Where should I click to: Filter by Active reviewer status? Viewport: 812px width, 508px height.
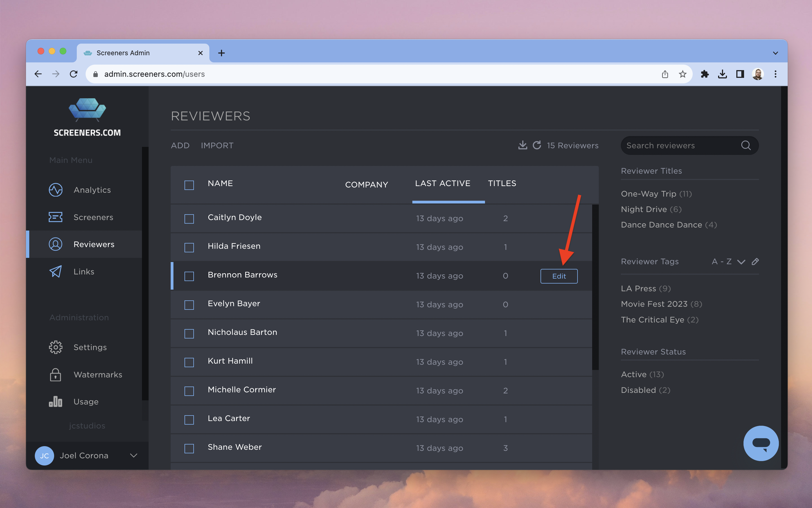pos(642,374)
